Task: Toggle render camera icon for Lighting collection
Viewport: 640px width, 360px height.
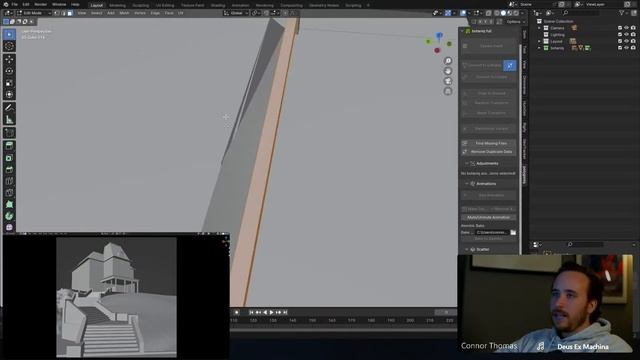Action: [x=633, y=35]
